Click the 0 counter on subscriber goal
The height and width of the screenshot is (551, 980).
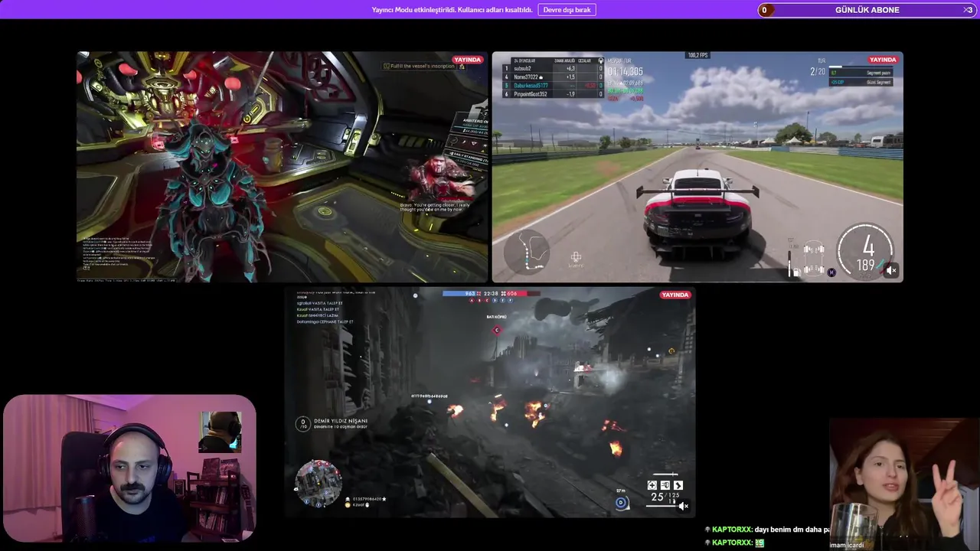tap(764, 10)
